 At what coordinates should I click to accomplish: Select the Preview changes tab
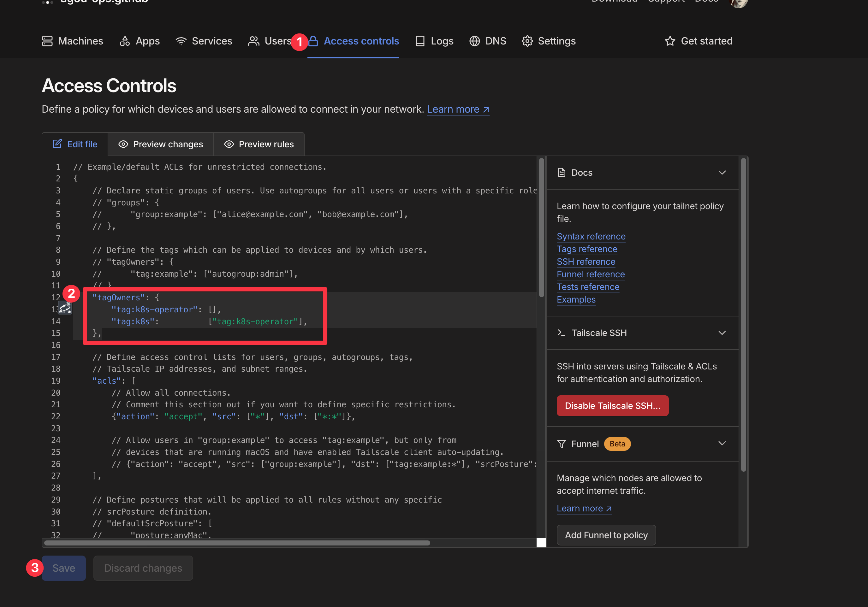tap(160, 144)
